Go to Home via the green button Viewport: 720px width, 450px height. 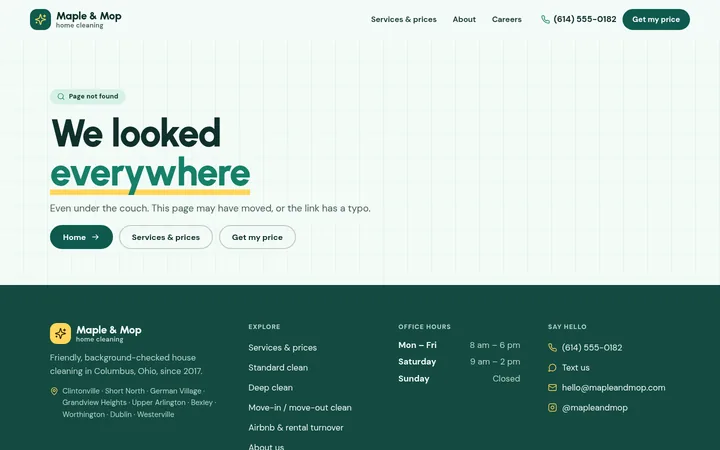tap(81, 237)
